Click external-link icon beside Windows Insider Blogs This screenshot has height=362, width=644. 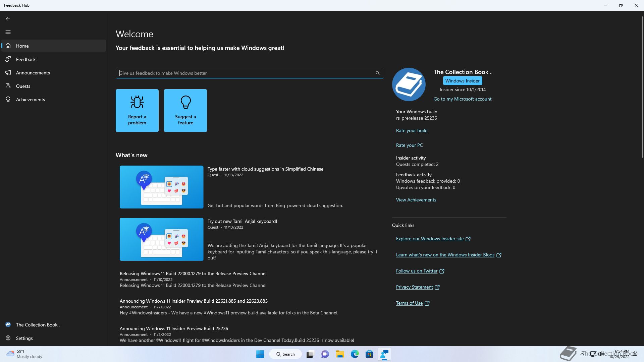pyautogui.click(x=499, y=255)
